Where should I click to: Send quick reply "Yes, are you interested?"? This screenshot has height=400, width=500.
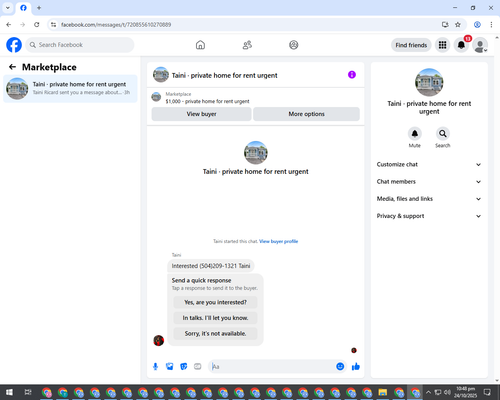(x=215, y=302)
